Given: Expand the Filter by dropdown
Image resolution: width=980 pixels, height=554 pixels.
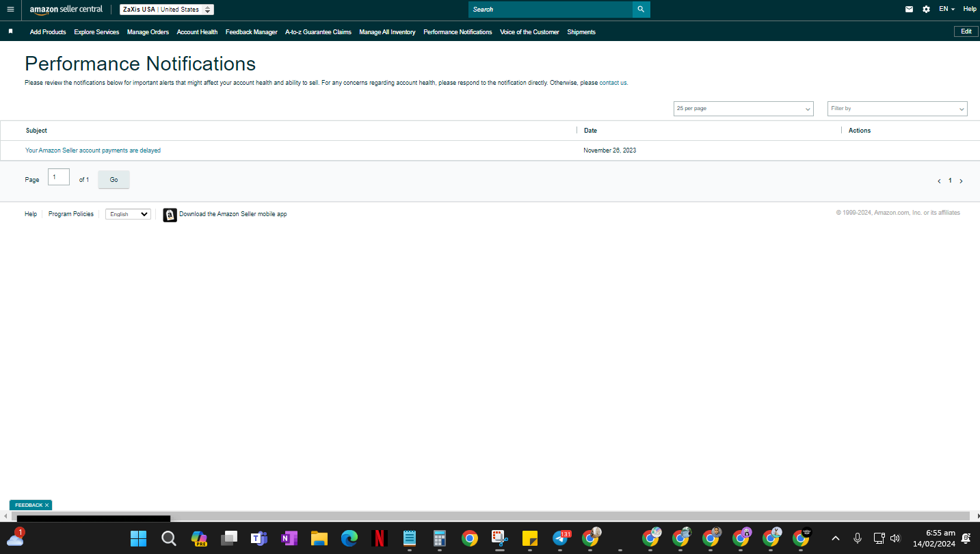Looking at the screenshot, I should pyautogui.click(x=897, y=109).
